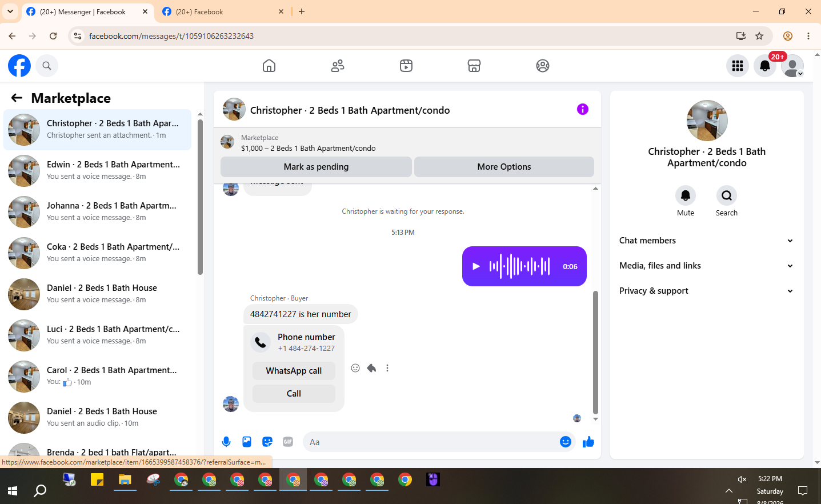The width and height of the screenshot is (821, 504).
Task: Open the Marketplace storefront icon
Action: [x=474, y=66]
